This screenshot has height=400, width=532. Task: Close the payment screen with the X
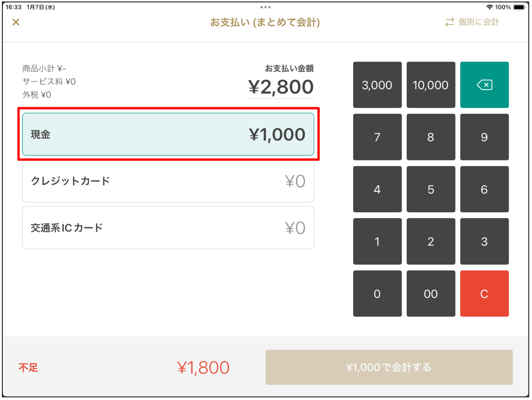point(16,22)
